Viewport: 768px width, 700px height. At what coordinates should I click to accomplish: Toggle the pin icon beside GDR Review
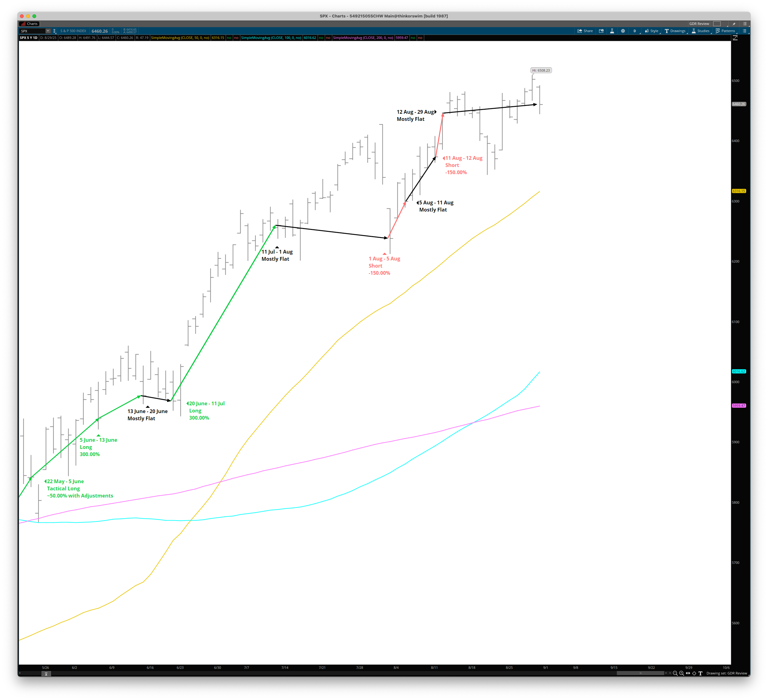point(734,24)
